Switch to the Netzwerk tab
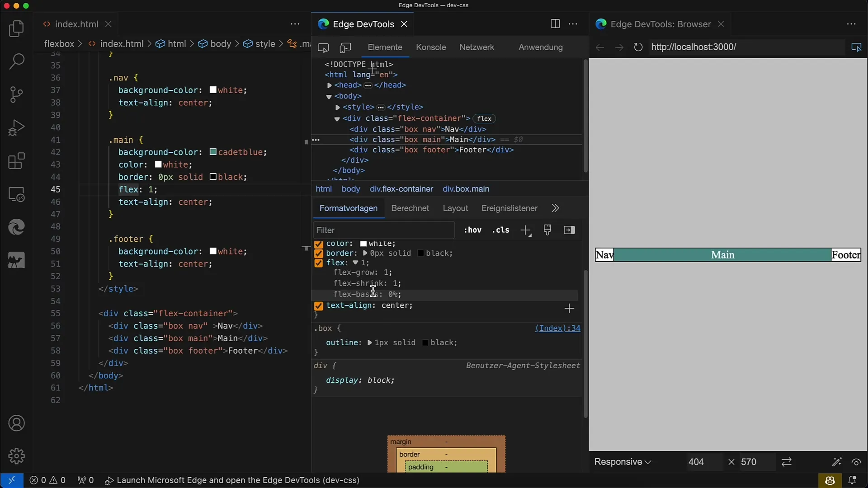 [476, 47]
